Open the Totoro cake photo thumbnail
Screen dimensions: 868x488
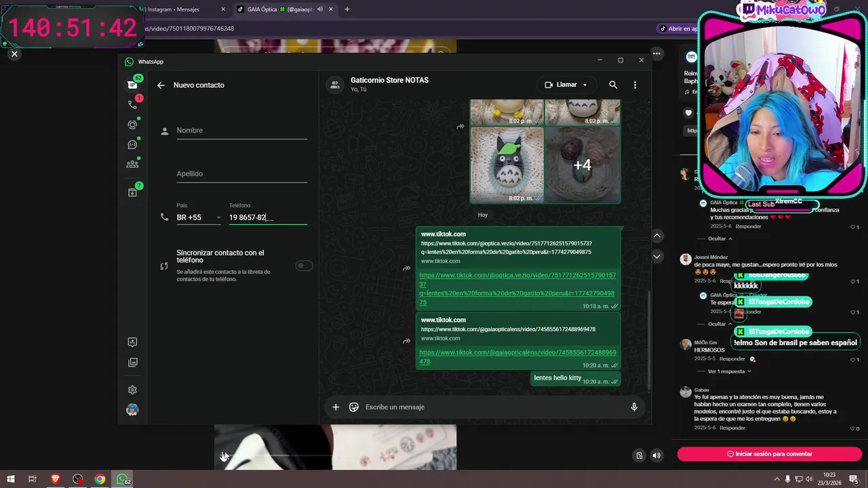pyautogui.click(x=507, y=165)
